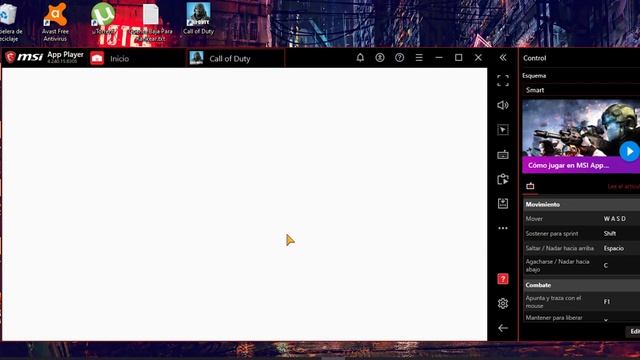Open the game controls keyboard icon
The height and width of the screenshot is (360, 640).
tap(503, 155)
